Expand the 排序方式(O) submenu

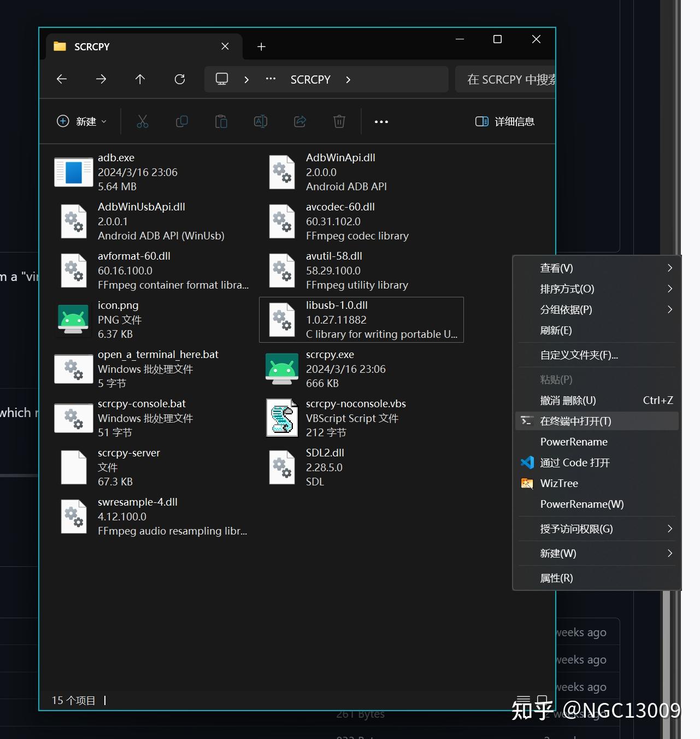(x=566, y=289)
